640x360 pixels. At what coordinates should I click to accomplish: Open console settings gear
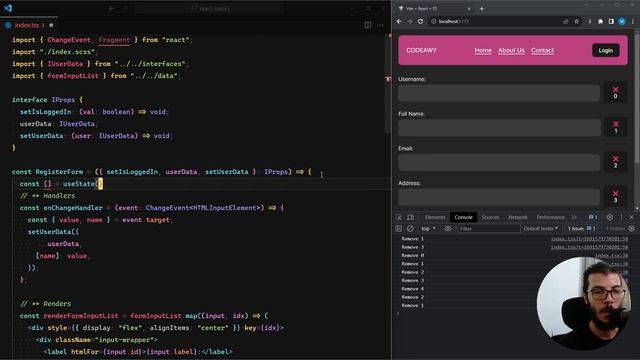click(x=631, y=229)
